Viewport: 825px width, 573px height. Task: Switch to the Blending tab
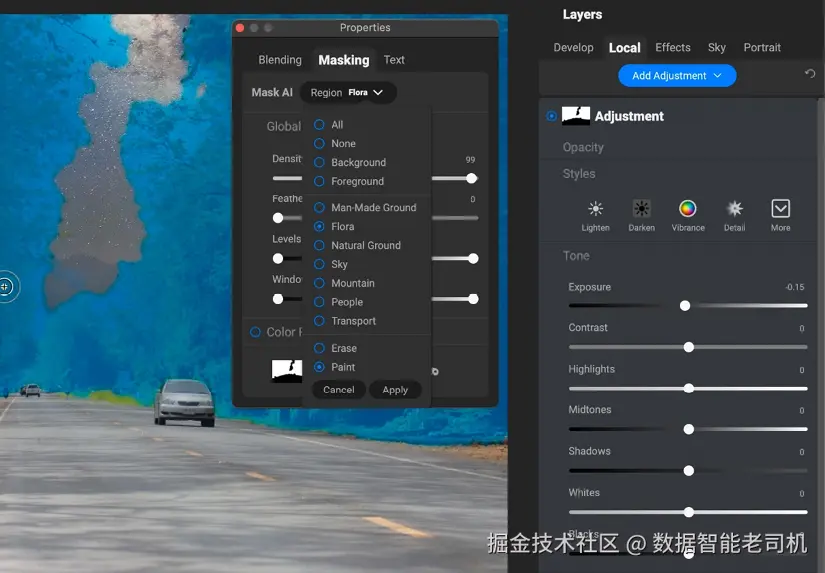point(280,60)
